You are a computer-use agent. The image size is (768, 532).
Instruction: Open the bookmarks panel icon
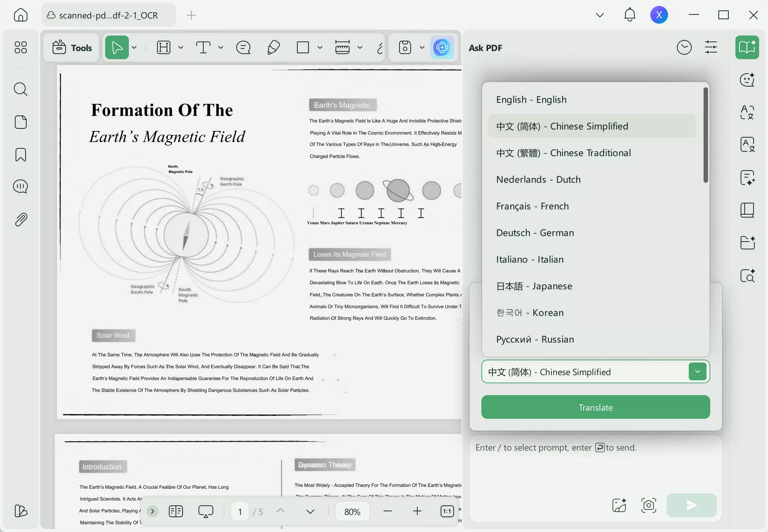20,155
